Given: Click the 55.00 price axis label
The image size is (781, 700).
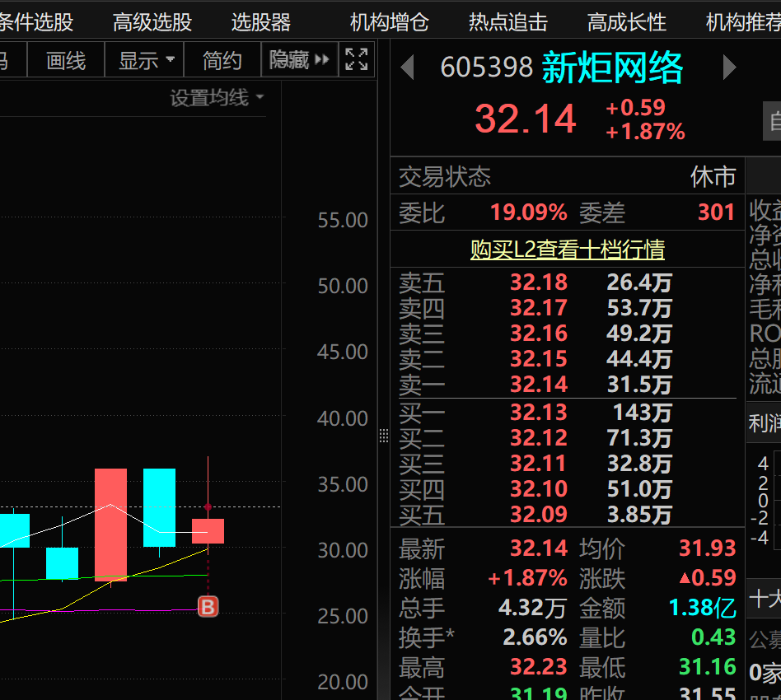Looking at the screenshot, I should click(343, 220).
